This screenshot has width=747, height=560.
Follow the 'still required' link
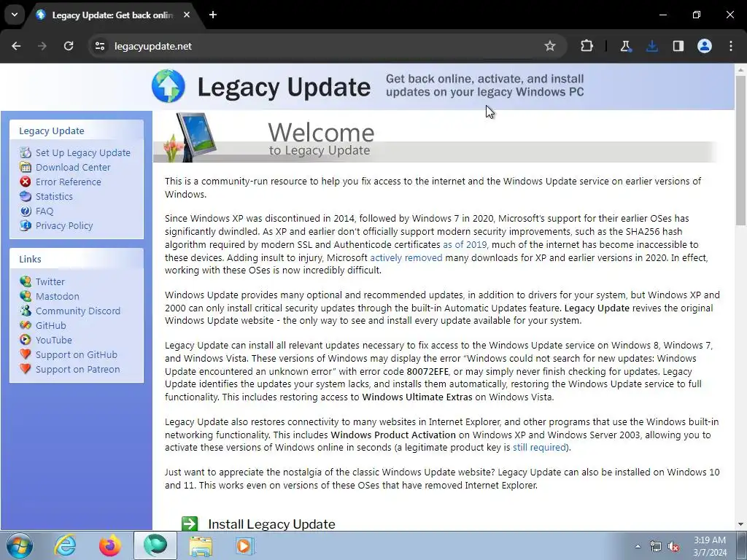coord(539,447)
